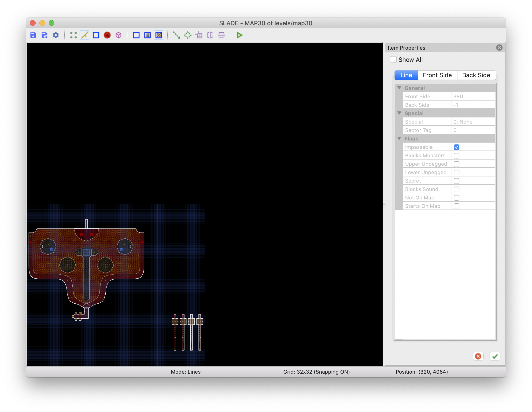Collapse the Special section
The height and width of the screenshot is (412, 532).
click(399, 113)
